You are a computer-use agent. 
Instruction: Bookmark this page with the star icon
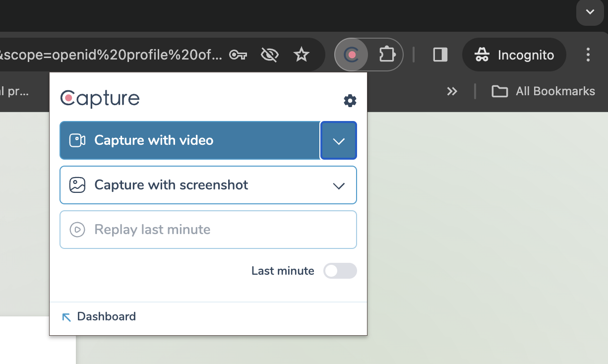(x=301, y=55)
